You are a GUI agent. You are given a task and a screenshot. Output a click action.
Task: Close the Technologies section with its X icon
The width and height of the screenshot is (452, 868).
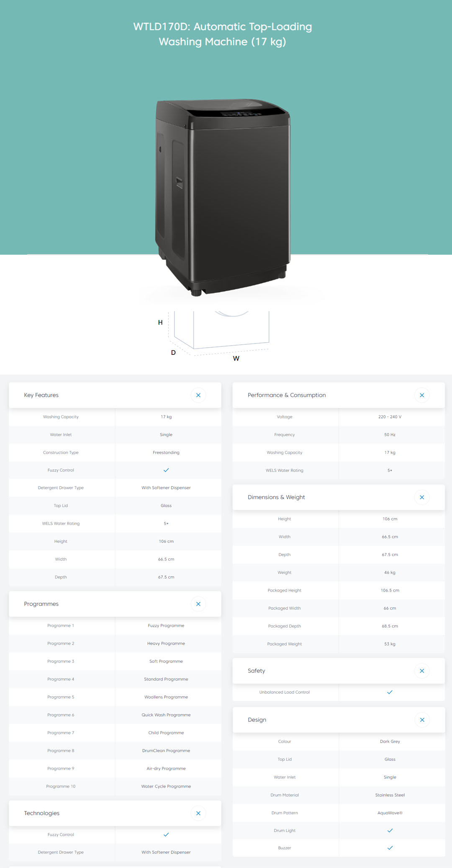[198, 813]
